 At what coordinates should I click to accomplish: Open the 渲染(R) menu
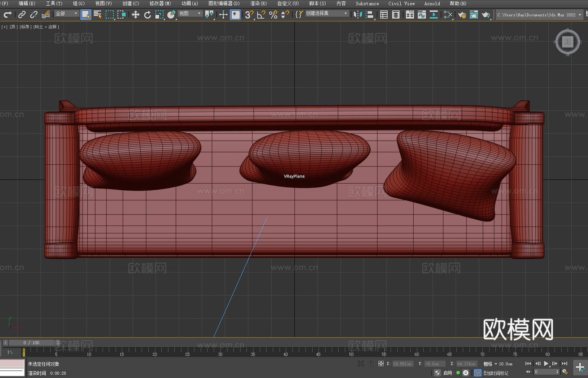pyautogui.click(x=258, y=3)
